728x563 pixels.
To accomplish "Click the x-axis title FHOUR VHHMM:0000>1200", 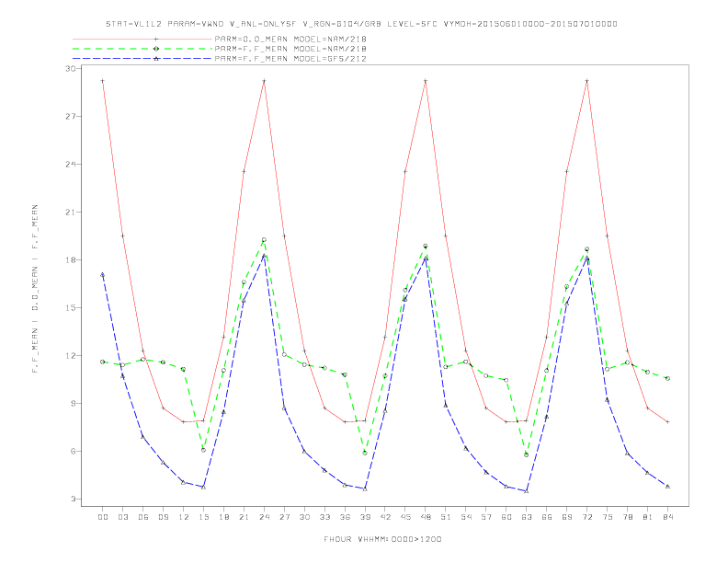I will 382,539.
